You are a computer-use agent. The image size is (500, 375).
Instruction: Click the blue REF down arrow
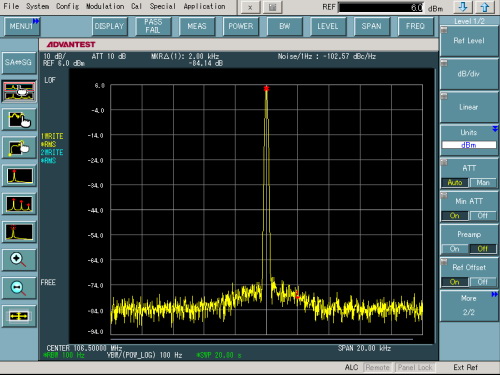[463, 7]
